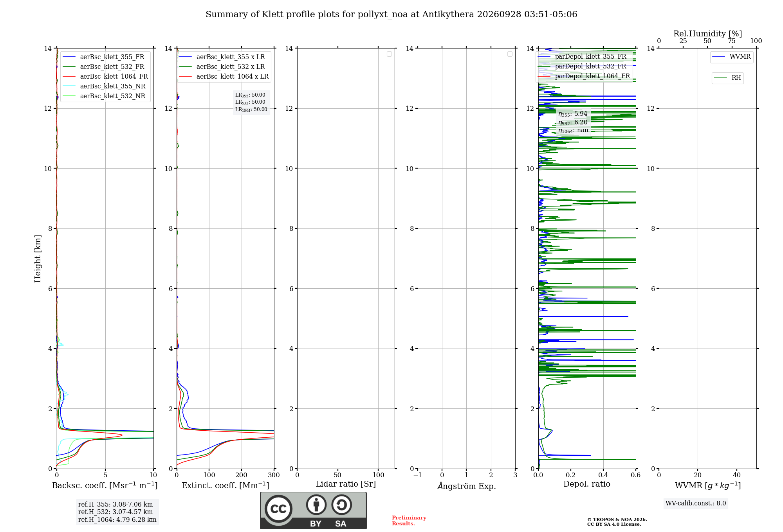Click the BY attribution person icon
Viewport: 783px width, 532px height.
316,505
